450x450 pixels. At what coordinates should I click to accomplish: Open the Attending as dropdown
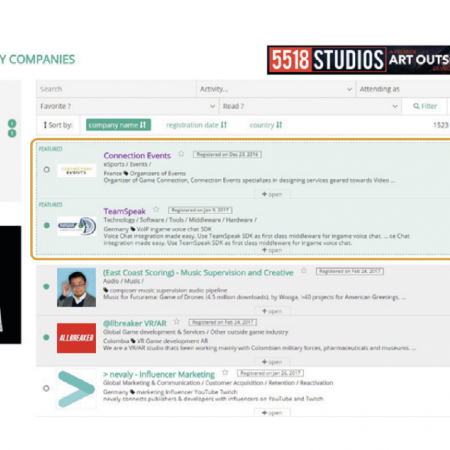click(404, 89)
